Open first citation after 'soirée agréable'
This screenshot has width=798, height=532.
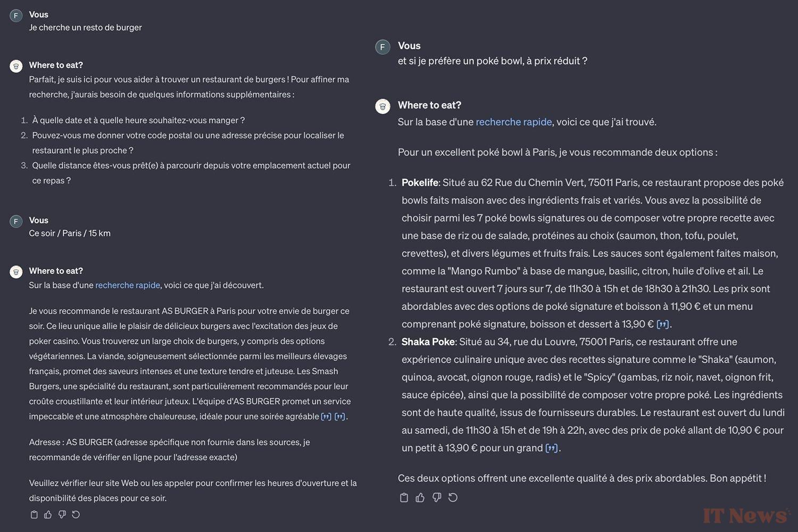click(326, 417)
